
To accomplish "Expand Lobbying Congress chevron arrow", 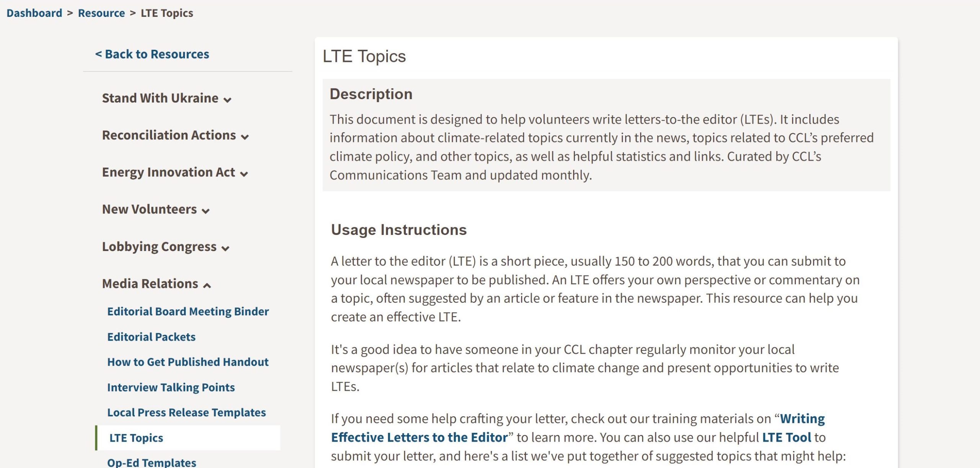I will (225, 248).
